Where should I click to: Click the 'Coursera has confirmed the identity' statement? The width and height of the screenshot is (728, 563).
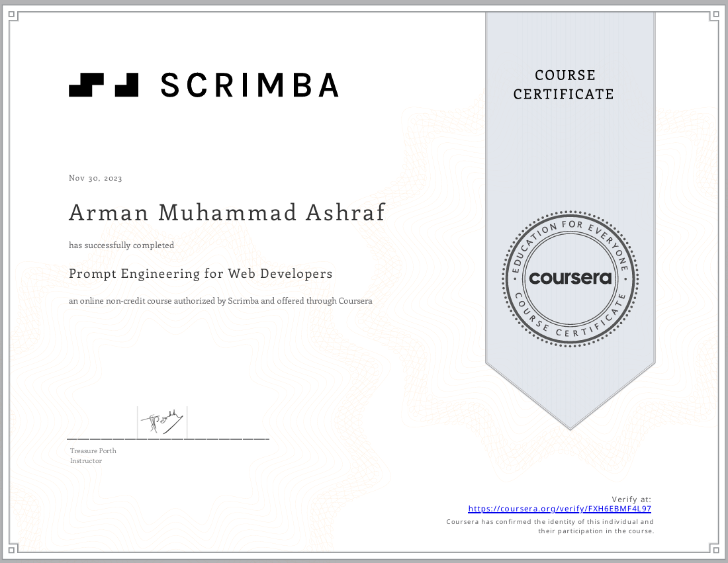(550, 527)
